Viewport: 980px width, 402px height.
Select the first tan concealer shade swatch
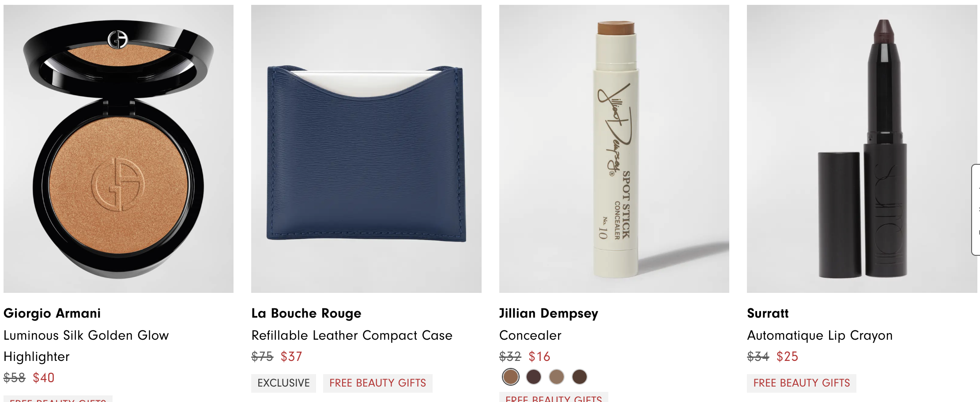pyautogui.click(x=511, y=377)
